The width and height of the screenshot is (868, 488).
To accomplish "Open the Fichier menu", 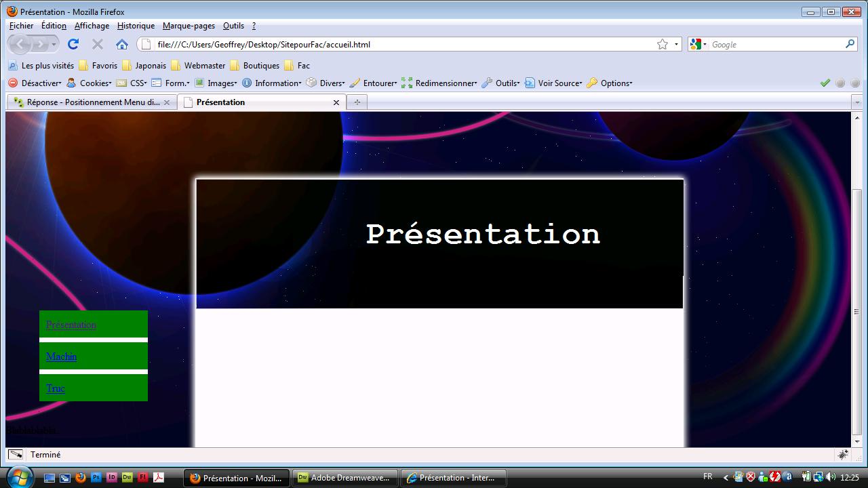I will (21, 26).
